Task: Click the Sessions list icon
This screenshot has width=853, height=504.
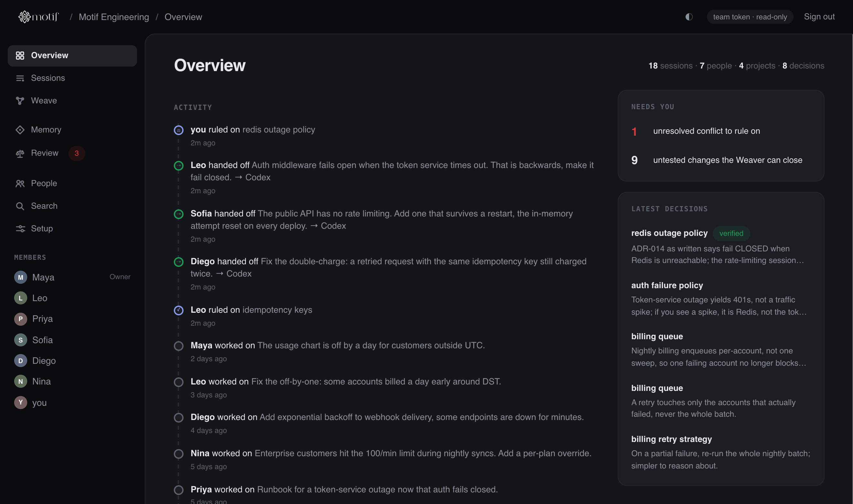Action: pos(20,78)
